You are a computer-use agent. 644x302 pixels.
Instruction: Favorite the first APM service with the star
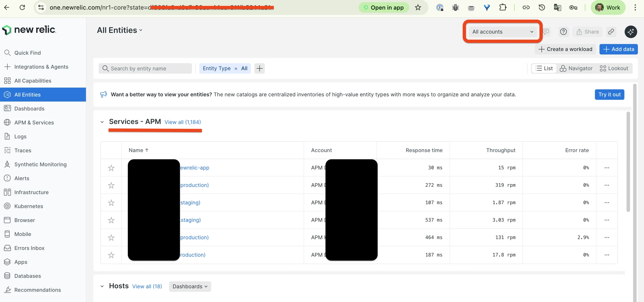[111, 168]
